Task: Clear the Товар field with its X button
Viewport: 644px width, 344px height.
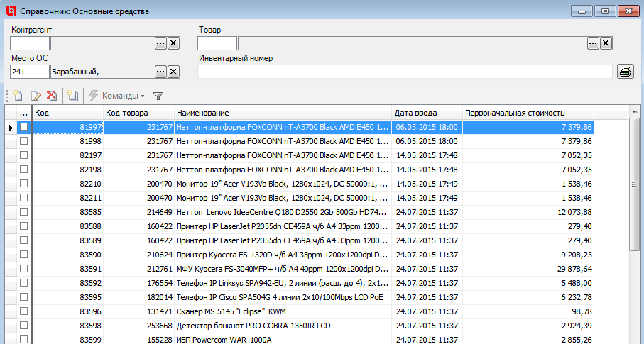Action: 606,43
